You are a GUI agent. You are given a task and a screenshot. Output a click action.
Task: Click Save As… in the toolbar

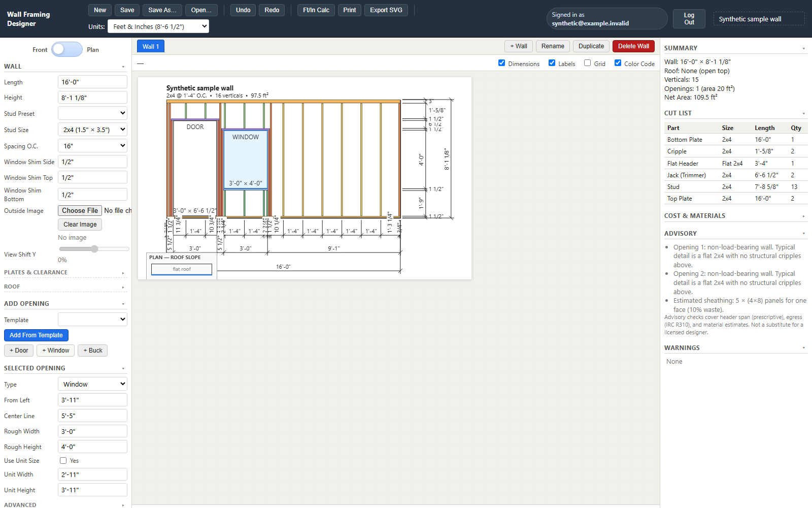[162, 10]
